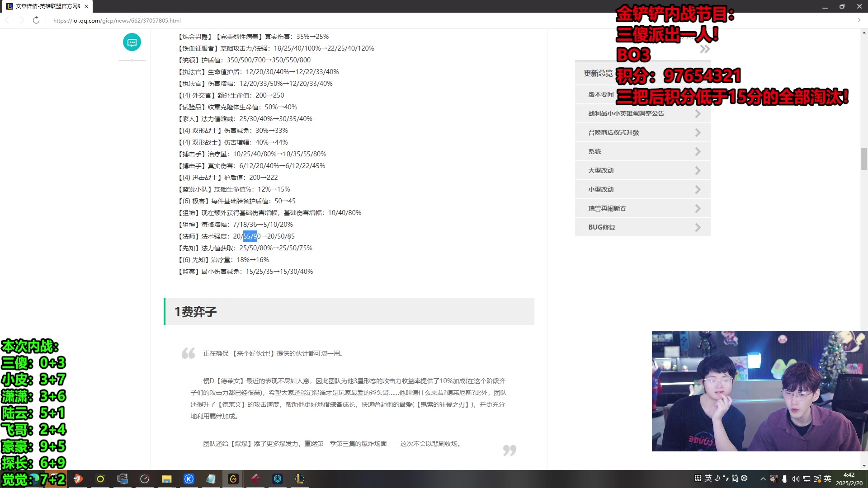The image size is (868, 488).
Task: Open red arrow app in taskbar
Action: coord(255,479)
